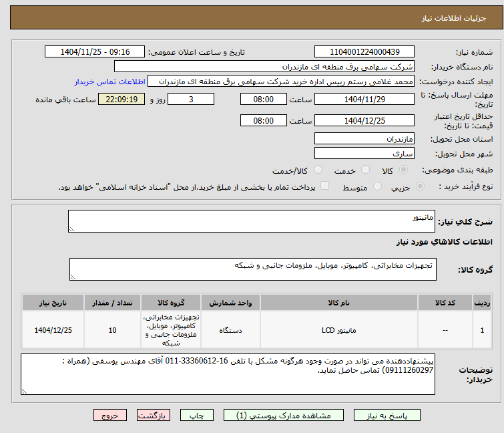Click the گروه کالا column header in table

[171, 303]
